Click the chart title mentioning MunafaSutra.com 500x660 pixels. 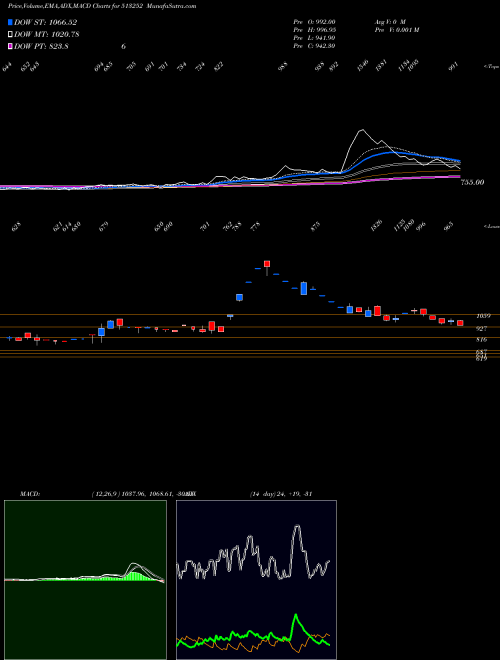(x=102, y=6)
